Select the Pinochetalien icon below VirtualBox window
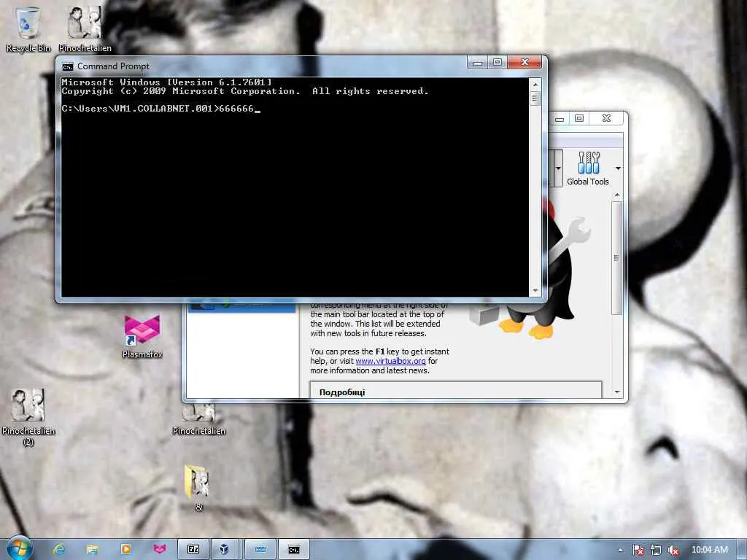 pos(198,419)
